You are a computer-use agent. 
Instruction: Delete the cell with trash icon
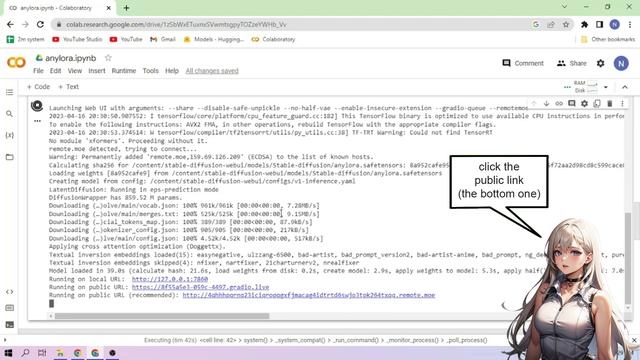point(610,104)
